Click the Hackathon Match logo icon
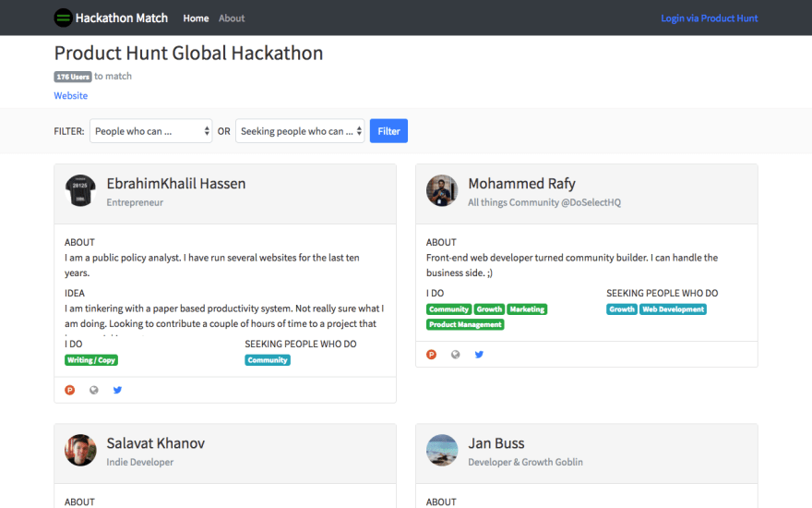The height and width of the screenshot is (508, 812). click(x=63, y=18)
